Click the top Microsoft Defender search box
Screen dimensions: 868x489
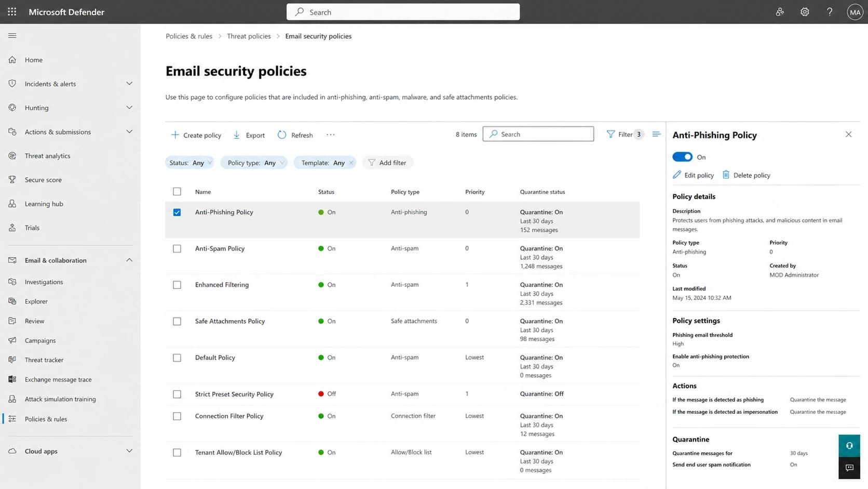403,12
